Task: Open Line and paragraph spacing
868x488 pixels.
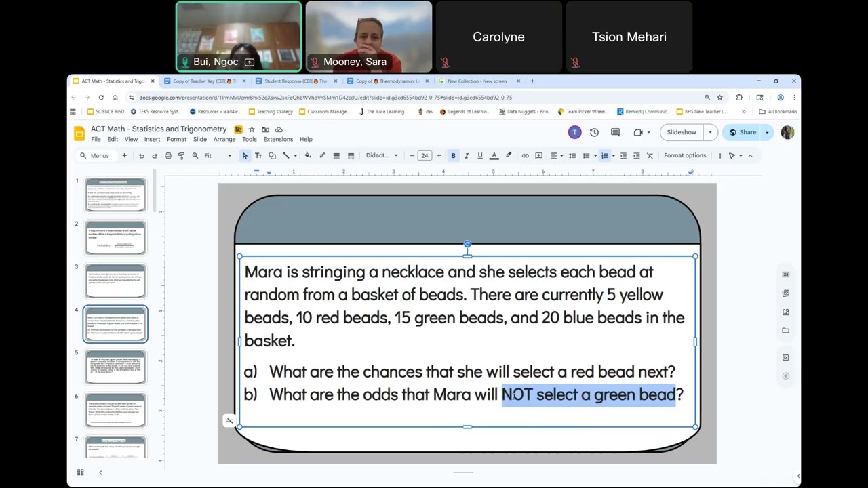Action: tap(572, 156)
